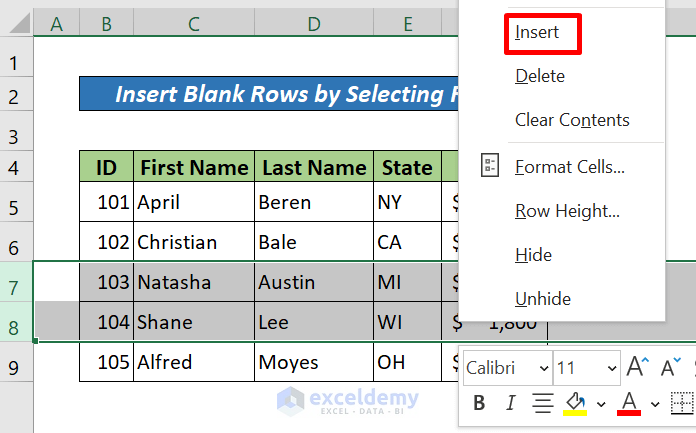
Task: Click the Last Name header cell
Action: pos(314,167)
